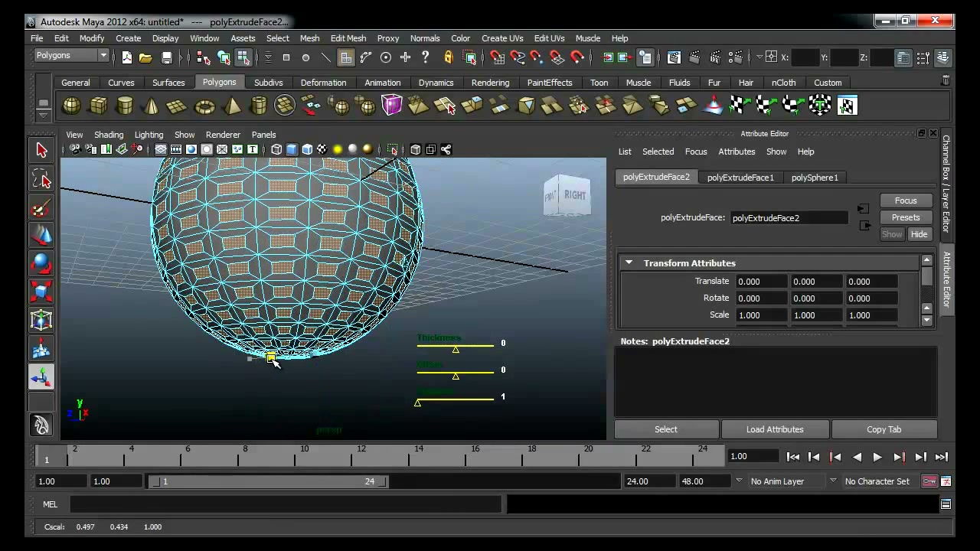Select the Paint Selection tool

(41, 208)
